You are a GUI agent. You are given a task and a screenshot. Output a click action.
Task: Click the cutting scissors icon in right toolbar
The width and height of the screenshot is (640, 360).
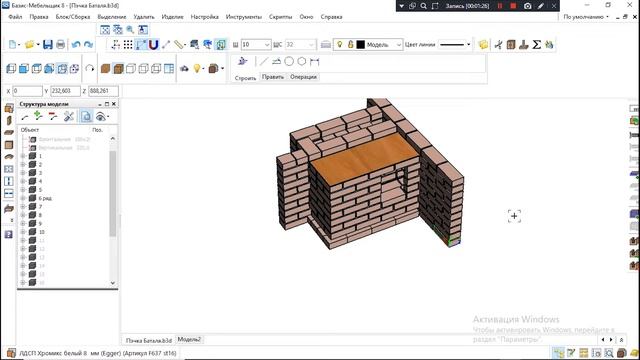tap(498, 44)
